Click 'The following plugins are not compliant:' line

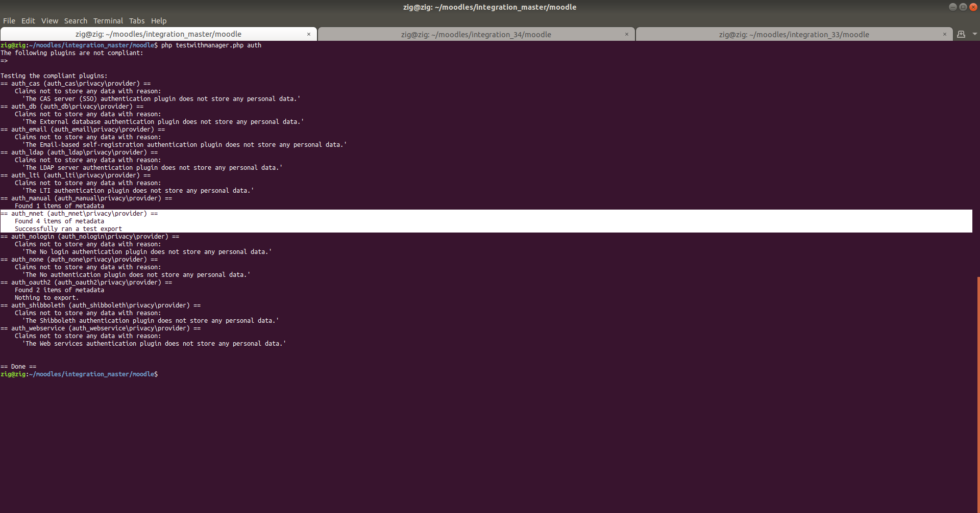(x=72, y=53)
